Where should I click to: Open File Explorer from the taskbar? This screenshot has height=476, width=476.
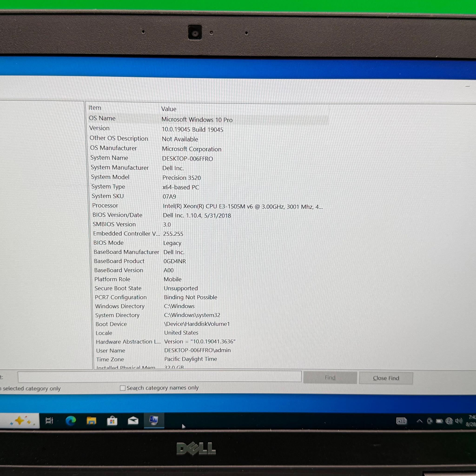click(91, 421)
